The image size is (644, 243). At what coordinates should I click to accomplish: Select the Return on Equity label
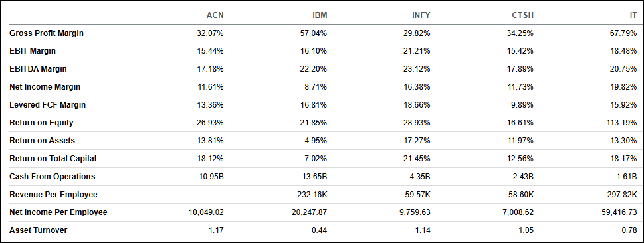(41, 123)
